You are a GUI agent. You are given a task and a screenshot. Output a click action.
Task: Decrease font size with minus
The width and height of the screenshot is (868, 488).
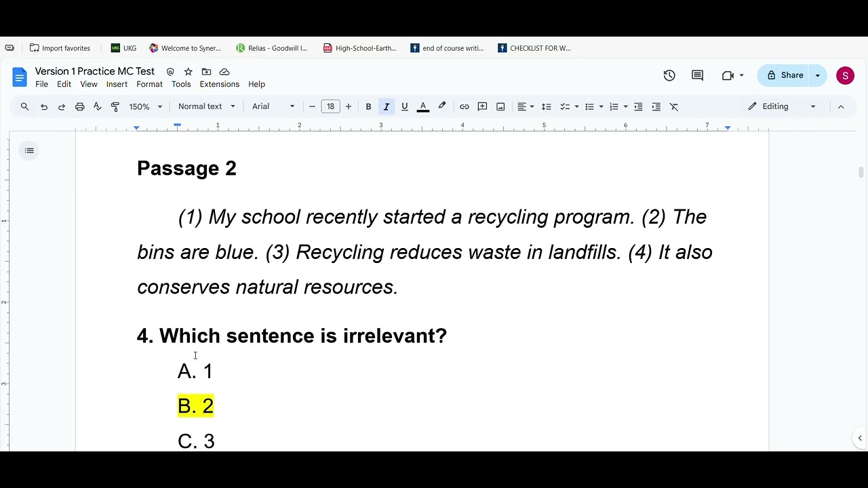[312, 106]
